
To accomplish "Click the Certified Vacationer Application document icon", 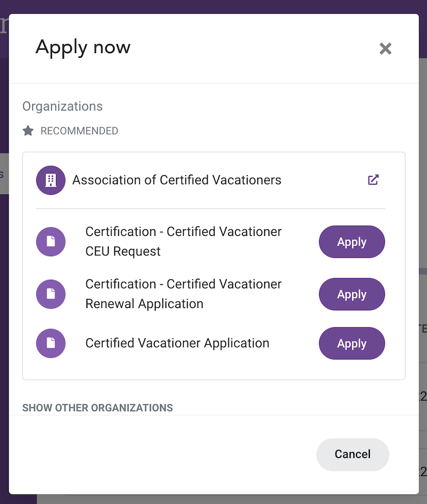I will 51,343.
